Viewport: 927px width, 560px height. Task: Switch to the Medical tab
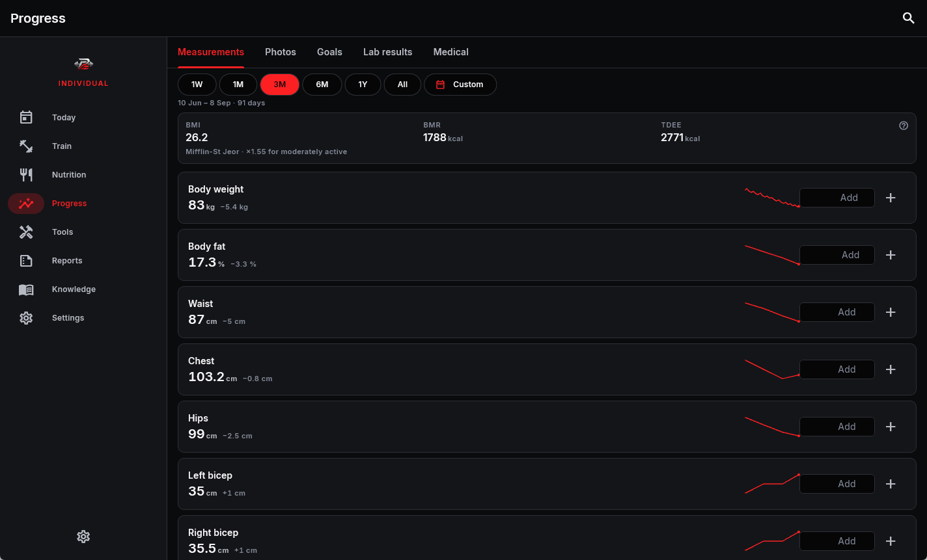point(451,52)
